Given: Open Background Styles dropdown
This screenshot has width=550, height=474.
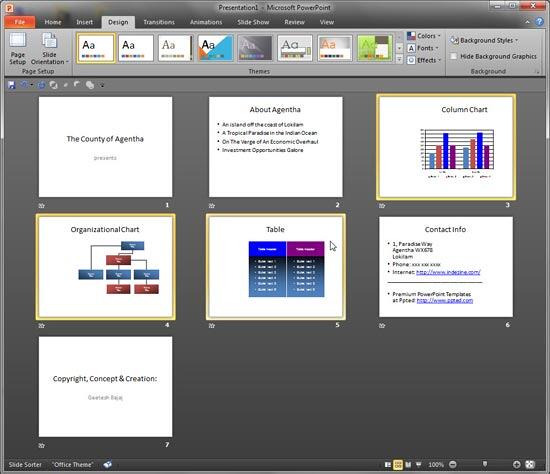Looking at the screenshot, I should coord(484,40).
